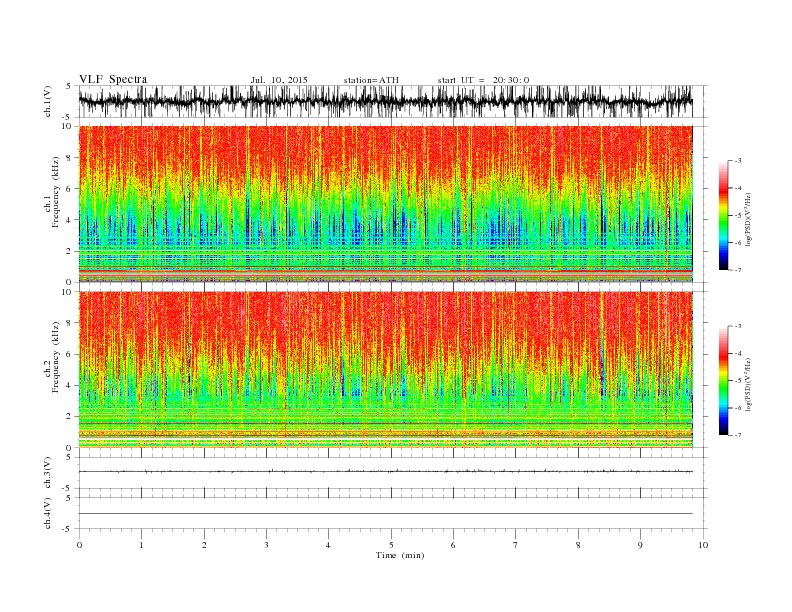Click the ch.2 color bar "-3" tick label
This screenshot has height=612, width=792.
pyautogui.click(x=737, y=326)
